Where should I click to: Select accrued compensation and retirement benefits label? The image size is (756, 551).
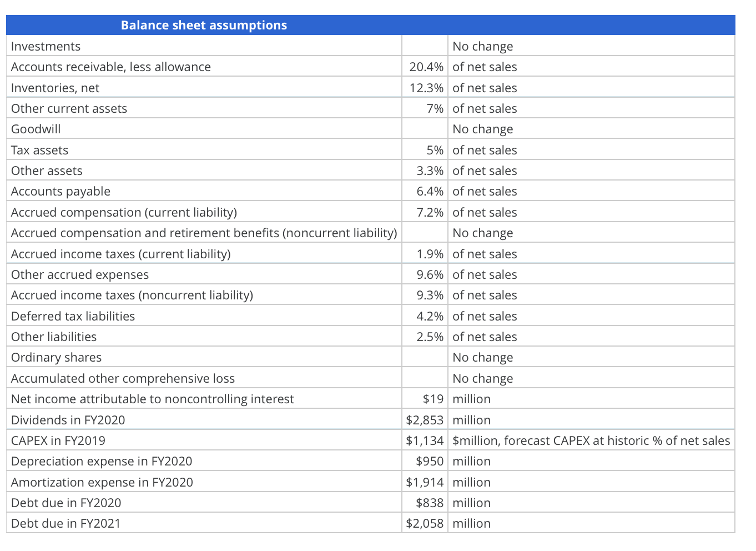[x=204, y=233]
